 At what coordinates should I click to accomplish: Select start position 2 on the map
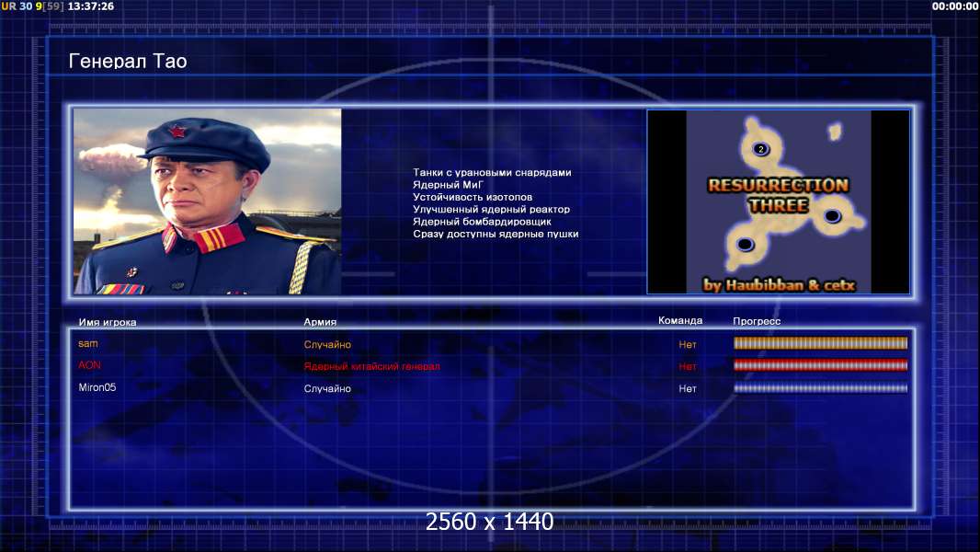[760, 149]
